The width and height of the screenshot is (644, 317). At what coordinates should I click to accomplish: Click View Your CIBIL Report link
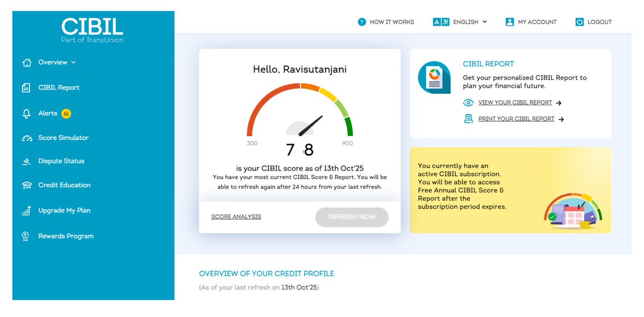tap(515, 103)
